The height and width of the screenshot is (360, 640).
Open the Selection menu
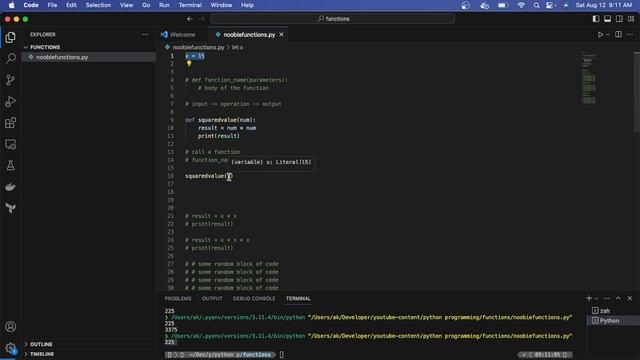pos(98,5)
